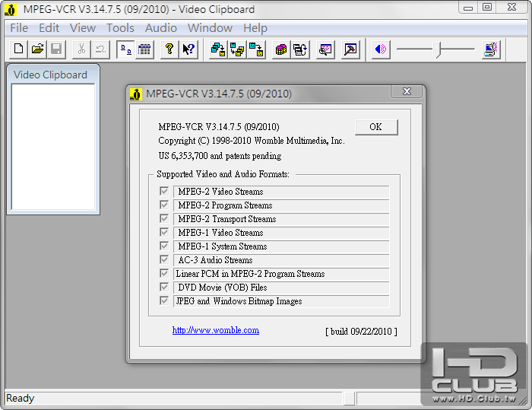Image resolution: width=532 pixels, height=410 pixels.
Task: Toggle the MPEG-2 Video Streams checkbox
Action: point(164,191)
